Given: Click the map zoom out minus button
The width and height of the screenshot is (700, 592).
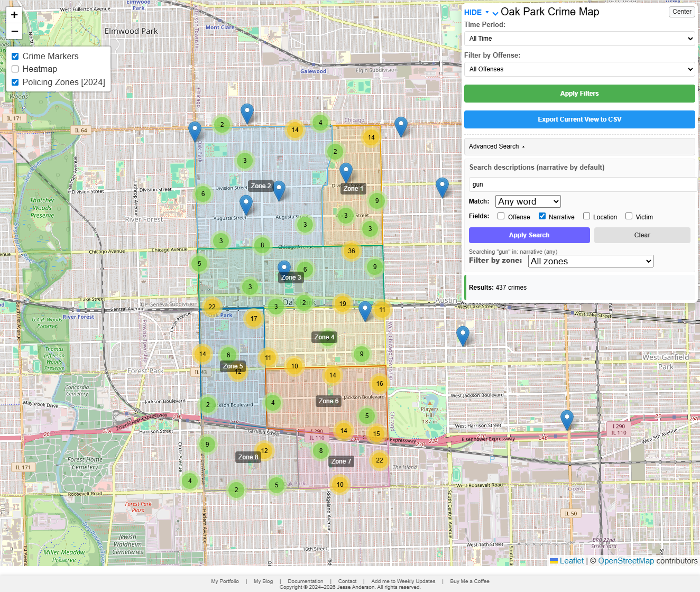Looking at the screenshot, I should tap(14, 31).
